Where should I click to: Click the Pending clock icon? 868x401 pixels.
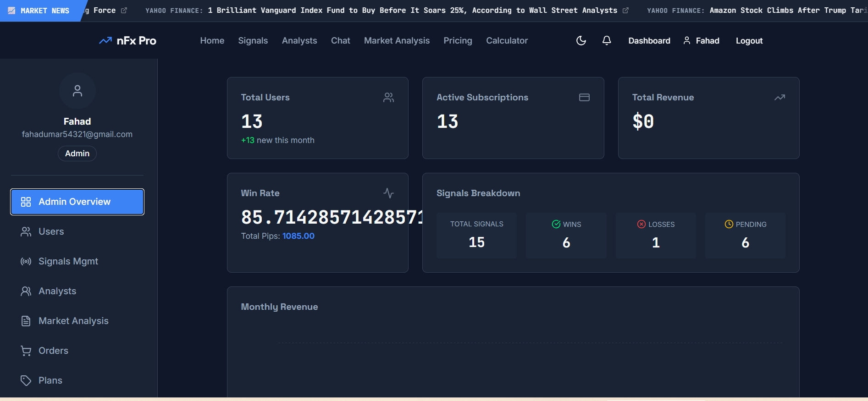pos(729,224)
